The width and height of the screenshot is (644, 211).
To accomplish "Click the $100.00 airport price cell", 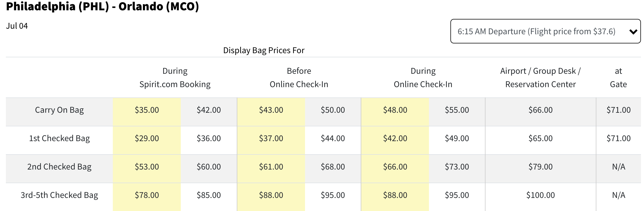I will [540, 195].
